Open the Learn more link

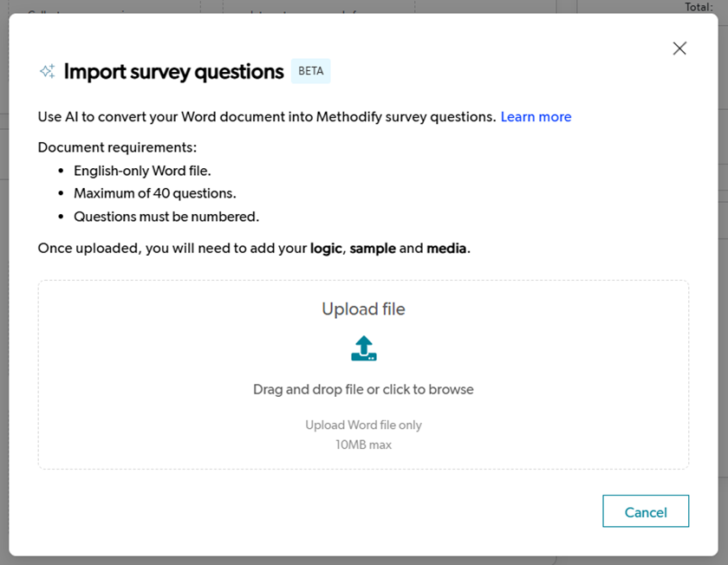tap(536, 117)
